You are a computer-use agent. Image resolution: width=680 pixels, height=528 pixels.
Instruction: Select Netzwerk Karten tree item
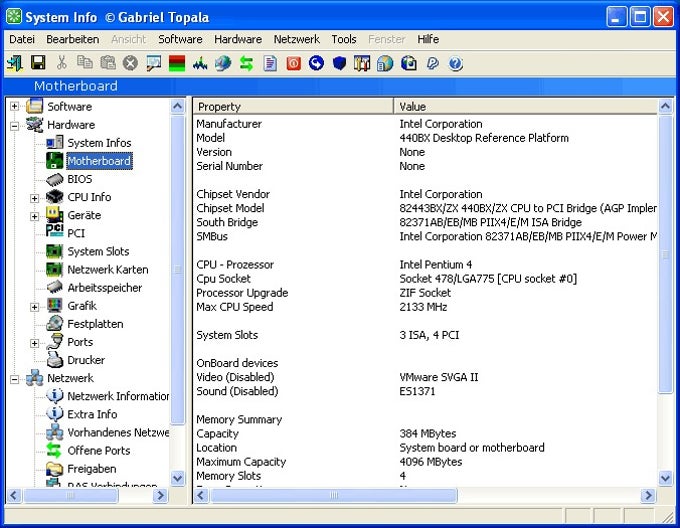pyautogui.click(x=108, y=270)
